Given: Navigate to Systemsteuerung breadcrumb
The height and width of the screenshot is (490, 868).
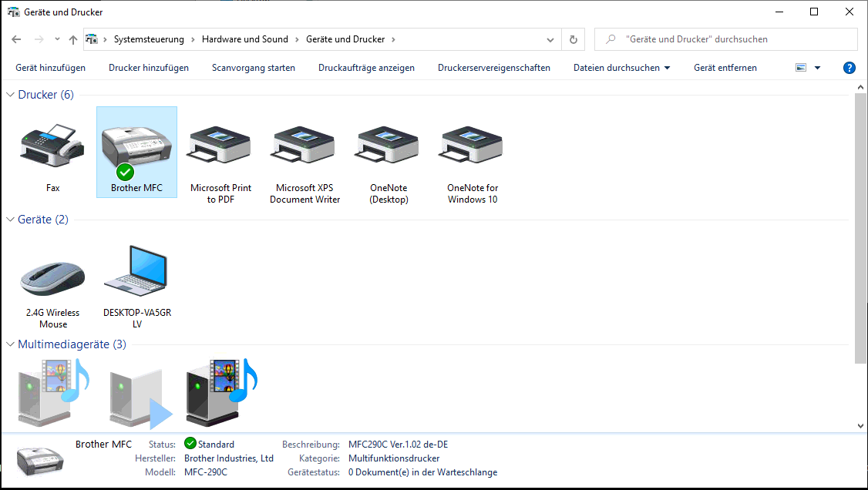Looking at the screenshot, I should tap(149, 39).
